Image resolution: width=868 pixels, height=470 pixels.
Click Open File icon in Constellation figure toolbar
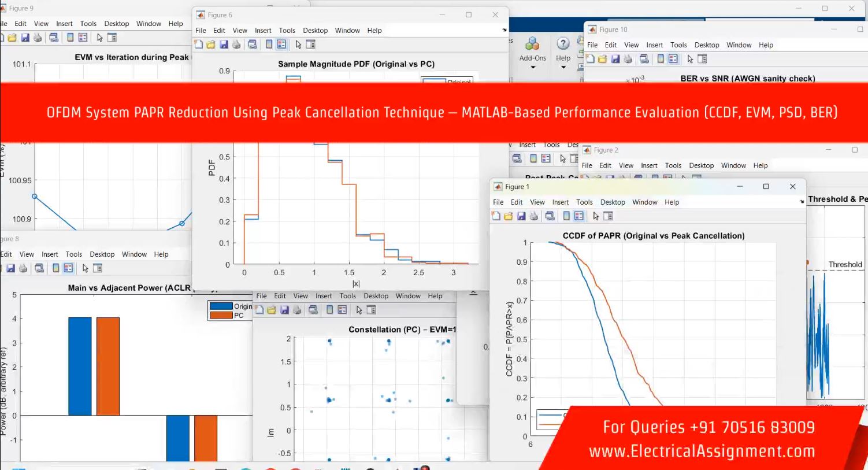[x=272, y=310]
